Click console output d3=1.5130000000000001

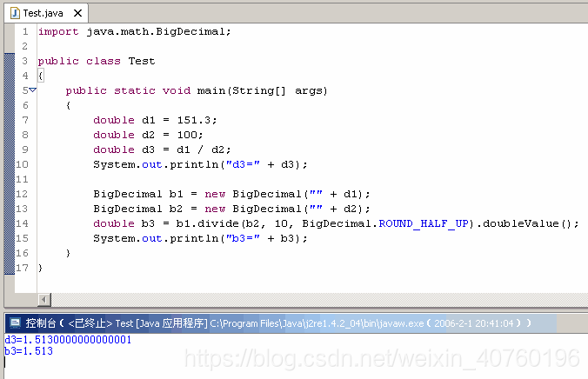tap(68, 340)
